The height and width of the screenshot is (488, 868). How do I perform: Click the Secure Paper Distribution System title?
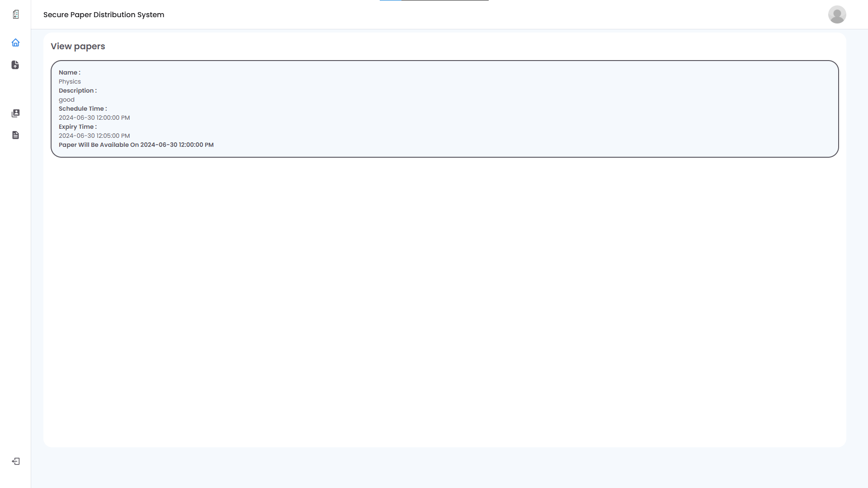[104, 14]
